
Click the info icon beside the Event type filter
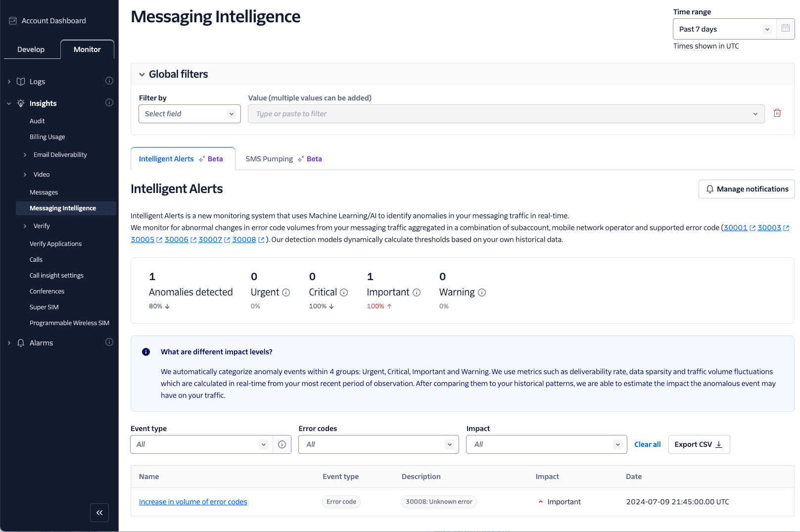(282, 444)
